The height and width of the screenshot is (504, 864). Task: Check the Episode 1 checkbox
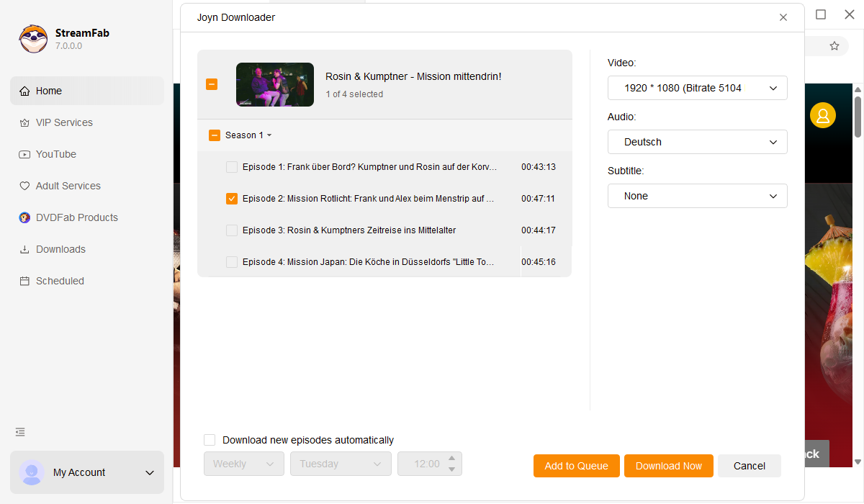point(232,167)
